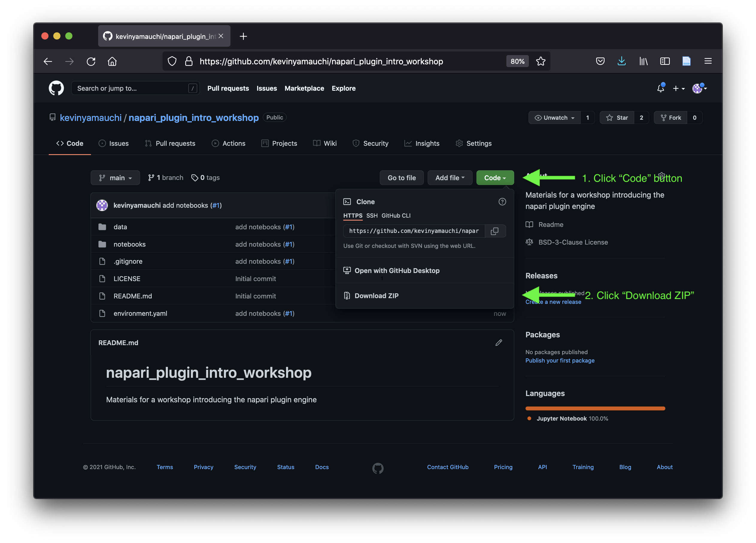Click Download ZIP

[376, 296]
